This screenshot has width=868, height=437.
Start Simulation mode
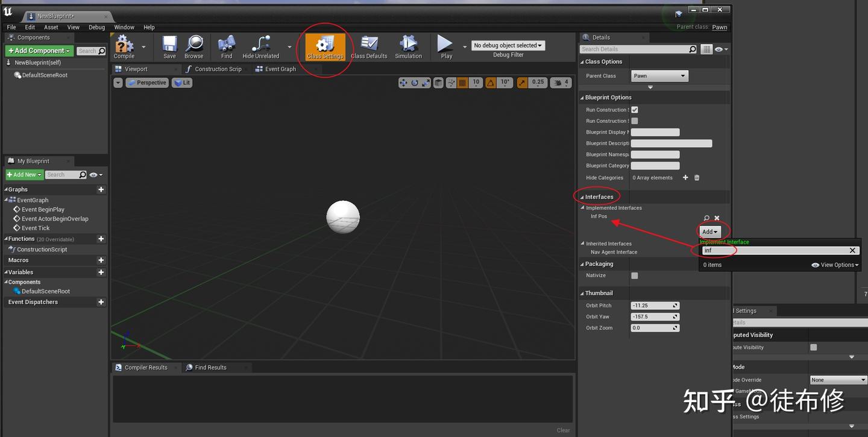click(408, 46)
